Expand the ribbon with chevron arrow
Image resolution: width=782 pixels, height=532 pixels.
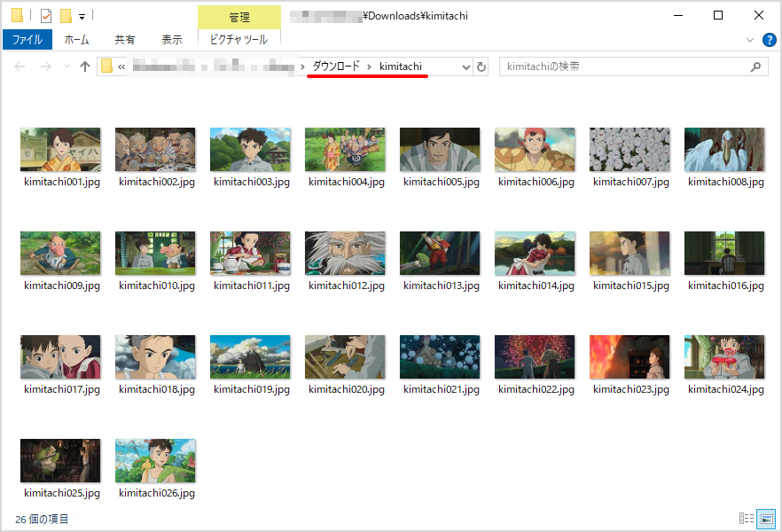[750, 40]
